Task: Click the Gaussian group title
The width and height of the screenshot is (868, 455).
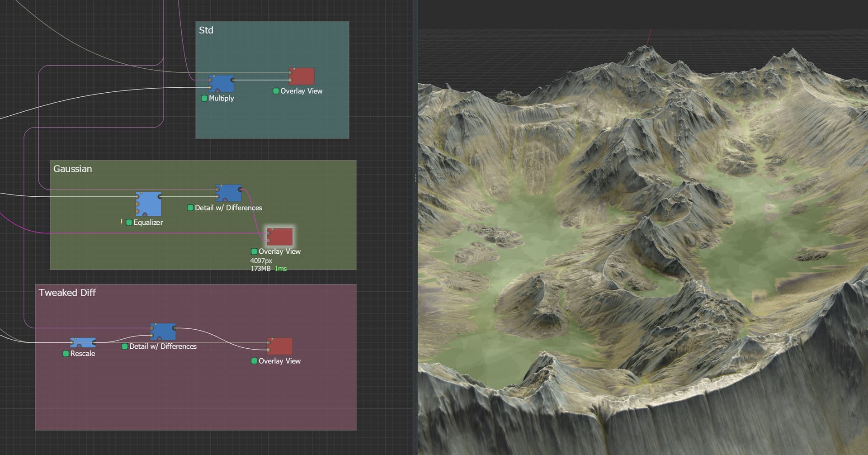Action: coord(73,169)
